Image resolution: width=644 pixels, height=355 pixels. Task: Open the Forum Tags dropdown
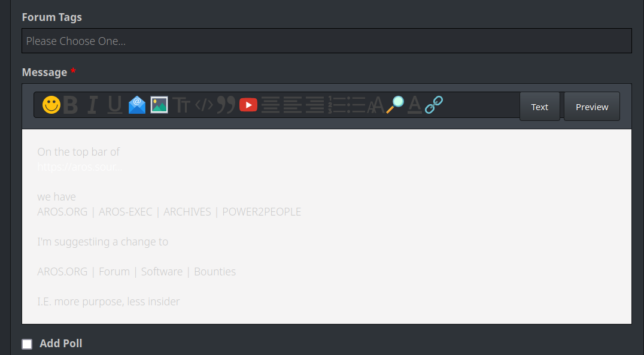click(326, 41)
